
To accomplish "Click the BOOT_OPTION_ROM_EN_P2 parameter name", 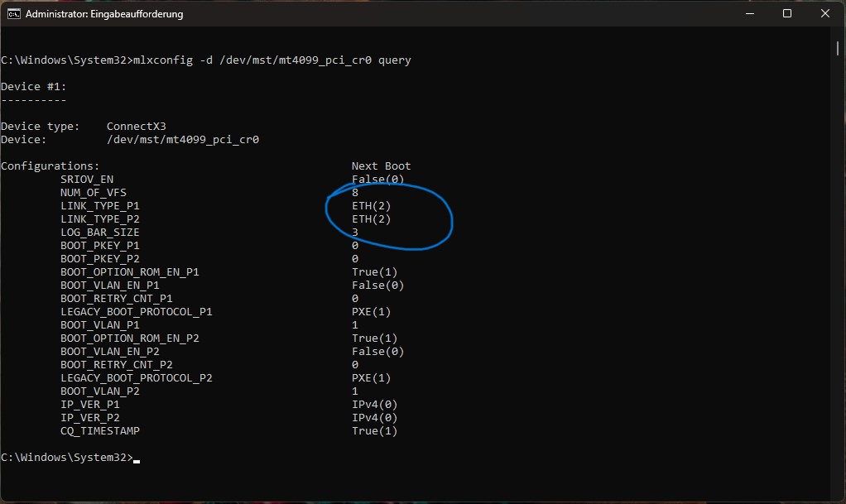I will click(129, 338).
